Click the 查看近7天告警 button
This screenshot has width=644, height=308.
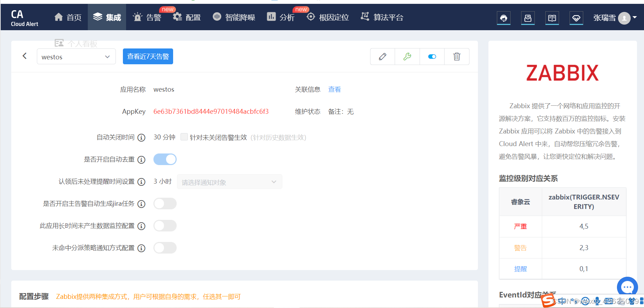pyautogui.click(x=148, y=57)
